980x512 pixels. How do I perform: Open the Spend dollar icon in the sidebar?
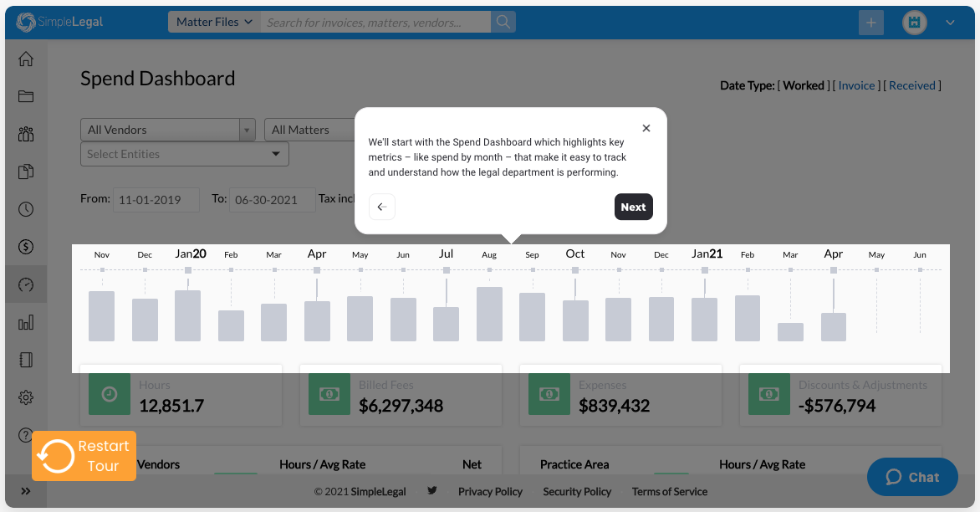[x=25, y=247]
